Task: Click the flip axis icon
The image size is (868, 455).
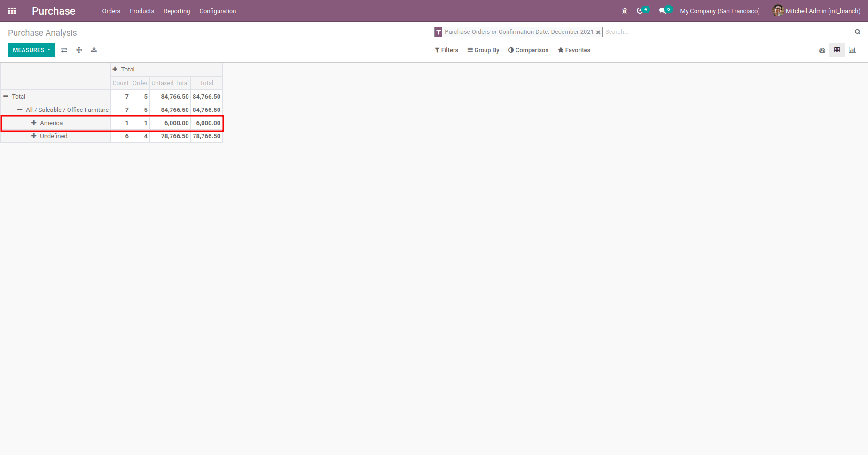Action: 64,50
